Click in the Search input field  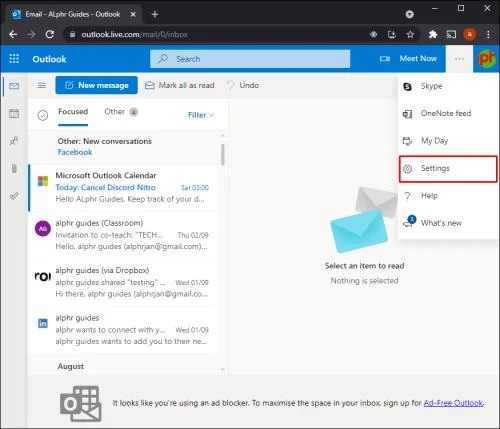coord(250,59)
